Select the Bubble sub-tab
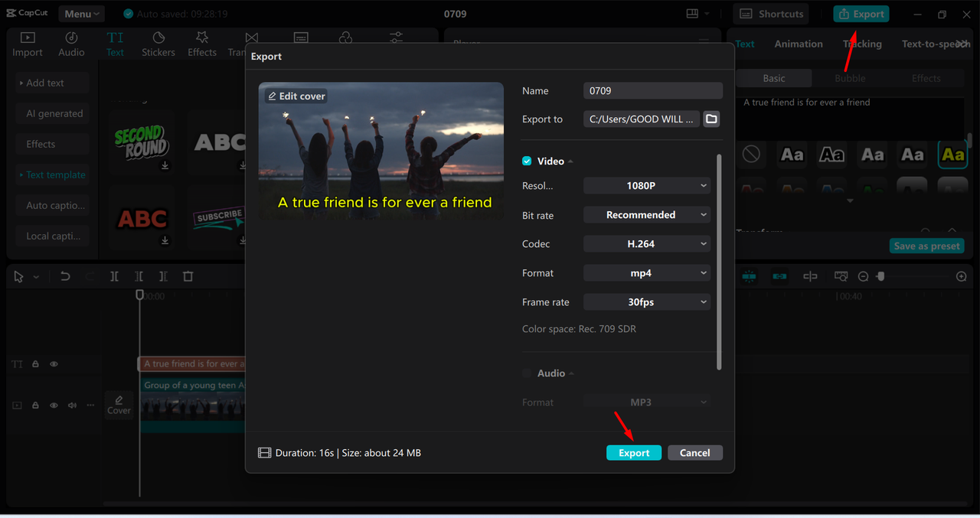Image resolution: width=980 pixels, height=518 pixels. (x=850, y=78)
